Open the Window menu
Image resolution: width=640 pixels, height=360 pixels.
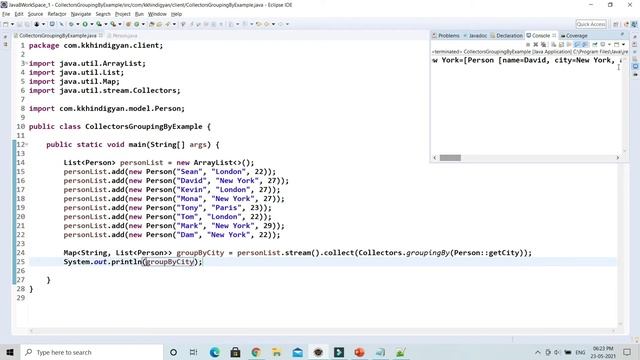pos(157,14)
